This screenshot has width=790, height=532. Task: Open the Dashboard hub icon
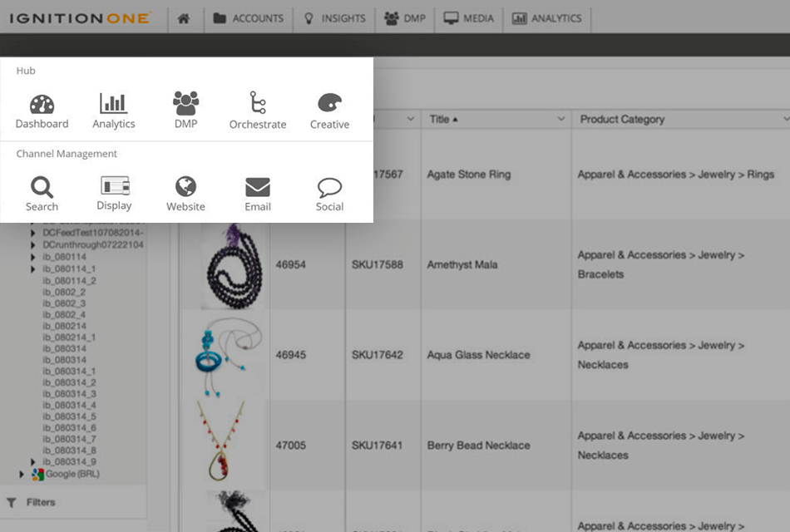pyautogui.click(x=42, y=111)
